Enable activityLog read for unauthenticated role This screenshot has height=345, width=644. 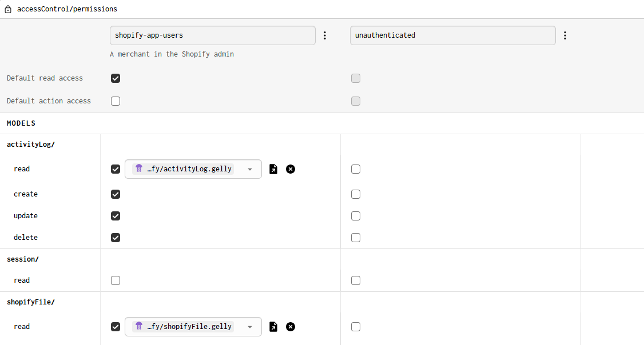pos(356,169)
